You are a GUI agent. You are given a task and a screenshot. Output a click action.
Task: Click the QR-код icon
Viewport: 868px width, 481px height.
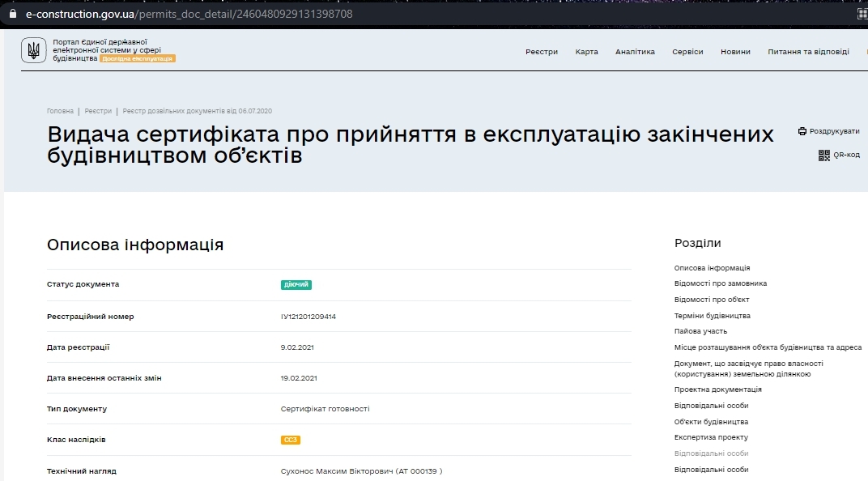click(823, 155)
